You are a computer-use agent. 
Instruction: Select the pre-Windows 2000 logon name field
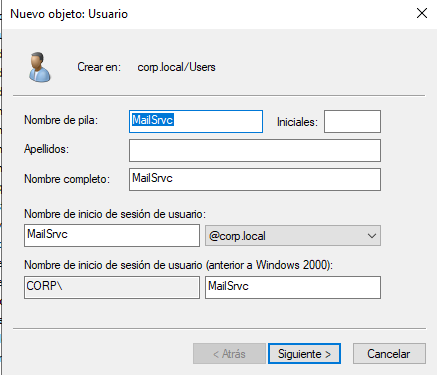[293, 287]
